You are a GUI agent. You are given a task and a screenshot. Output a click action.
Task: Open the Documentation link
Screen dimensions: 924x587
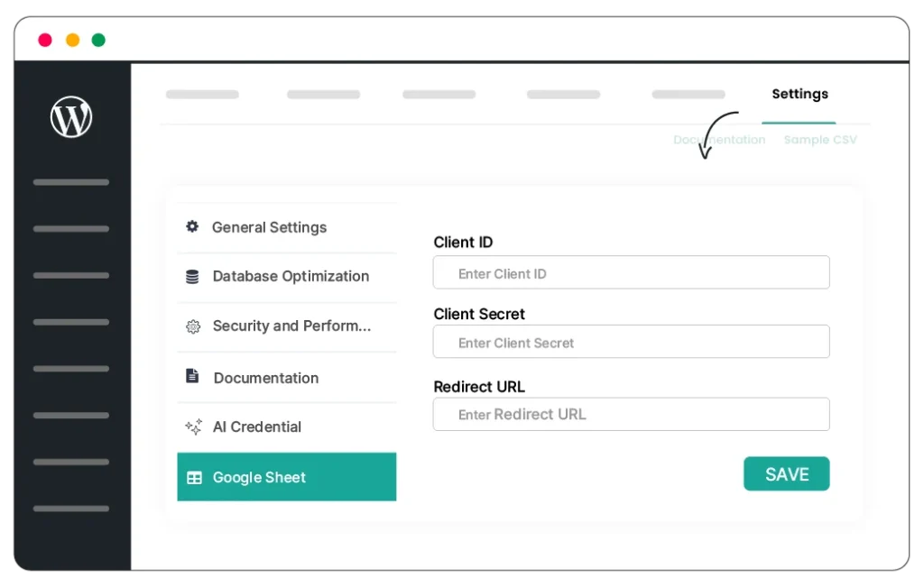click(x=719, y=140)
